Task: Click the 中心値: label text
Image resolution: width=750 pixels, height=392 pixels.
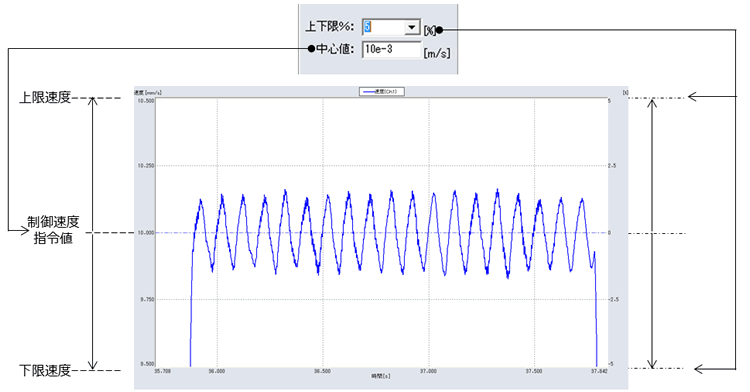Action: (x=335, y=49)
